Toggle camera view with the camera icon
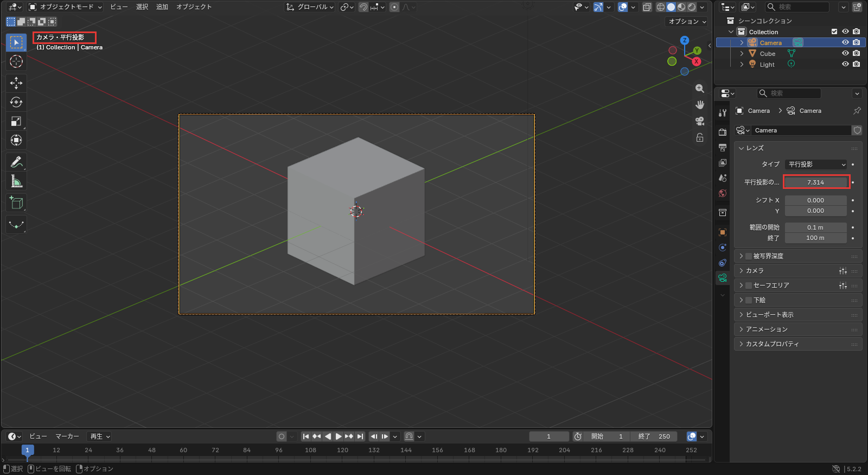This screenshot has height=475, width=868. pyautogui.click(x=700, y=121)
